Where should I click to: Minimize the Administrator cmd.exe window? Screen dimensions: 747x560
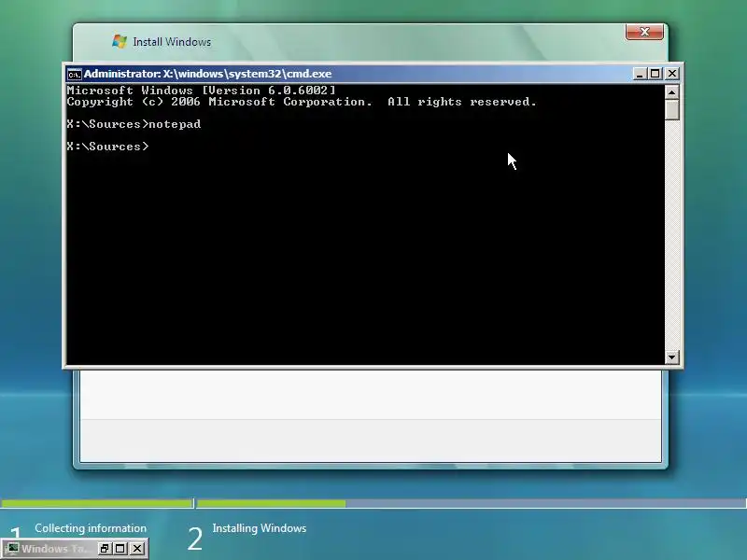640,74
